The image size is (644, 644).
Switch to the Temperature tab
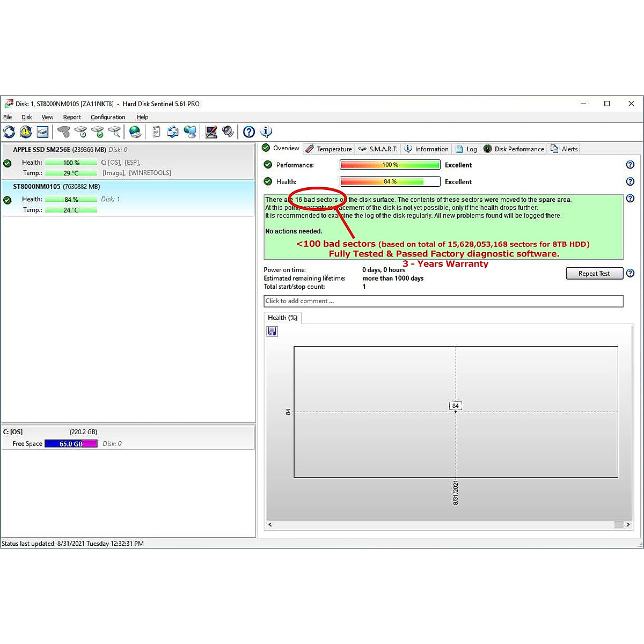pyautogui.click(x=329, y=149)
